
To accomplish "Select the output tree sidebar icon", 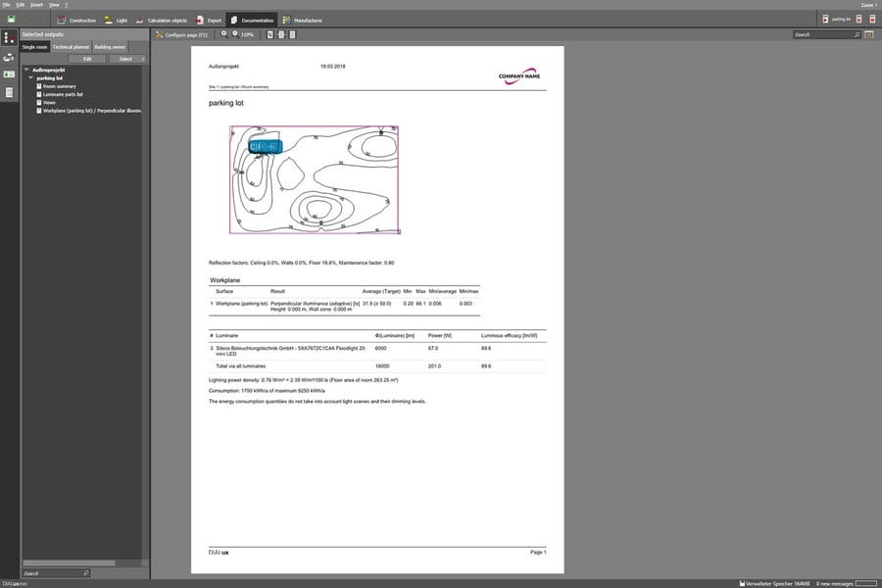I will 9,38.
